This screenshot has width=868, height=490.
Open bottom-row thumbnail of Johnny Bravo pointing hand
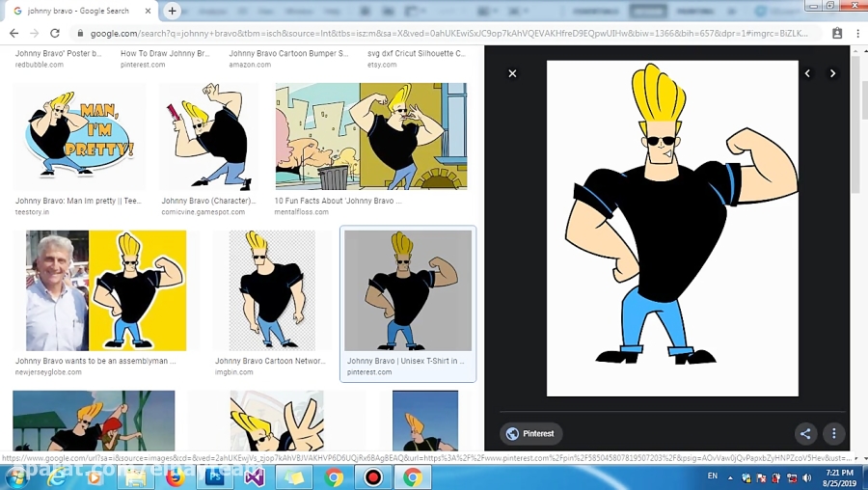coord(277,421)
